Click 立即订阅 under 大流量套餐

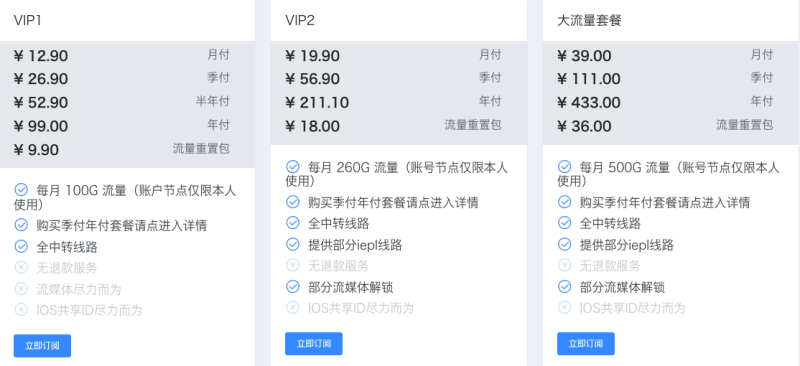click(x=586, y=344)
